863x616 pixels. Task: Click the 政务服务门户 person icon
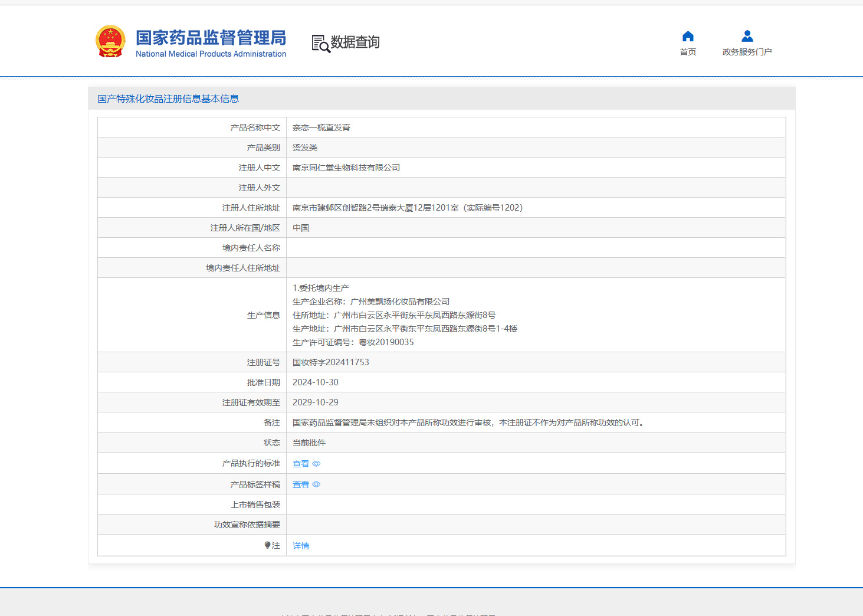(x=747, y=36)
